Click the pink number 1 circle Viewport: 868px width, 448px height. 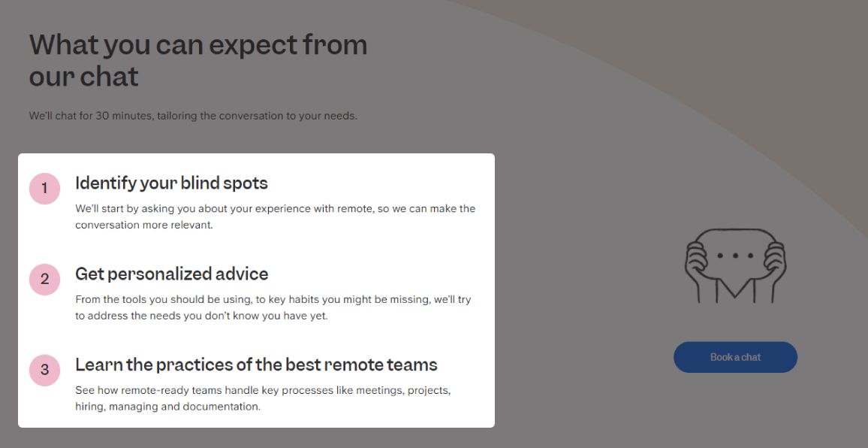(44, 189)
